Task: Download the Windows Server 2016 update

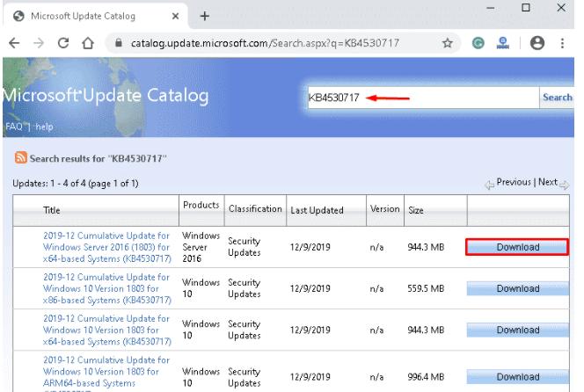Action: coord(517,247)
